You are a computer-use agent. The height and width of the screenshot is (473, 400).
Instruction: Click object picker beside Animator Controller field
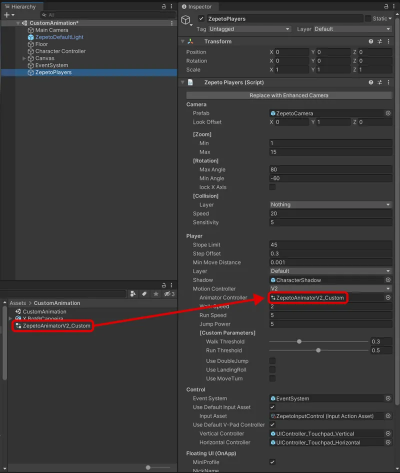pyautogui.click(x=388, y=297)
